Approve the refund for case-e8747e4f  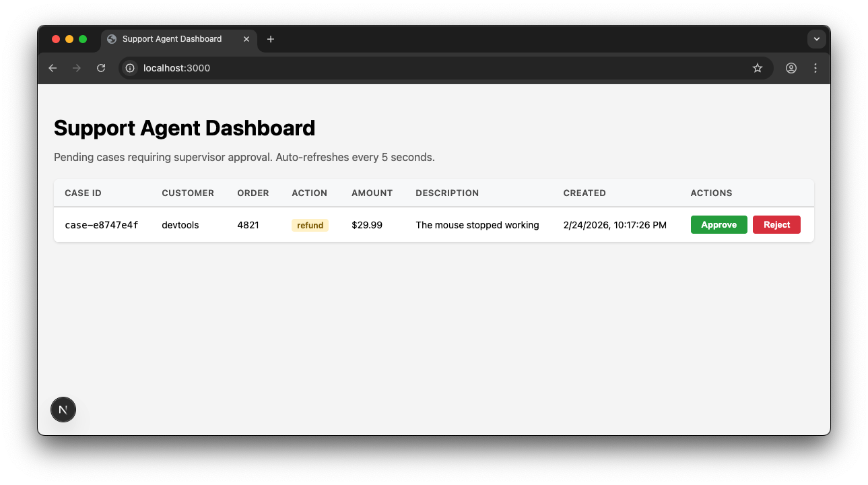pos(719,225)
